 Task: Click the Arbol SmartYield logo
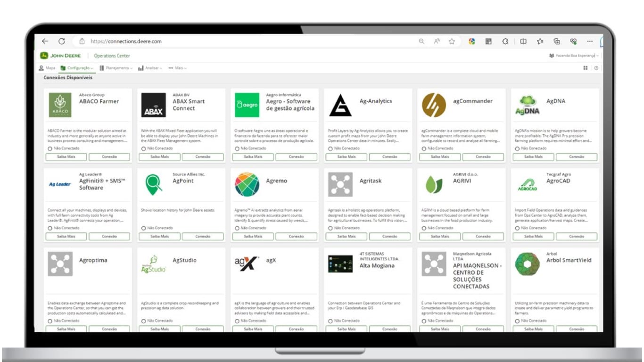tap(527, 264)
